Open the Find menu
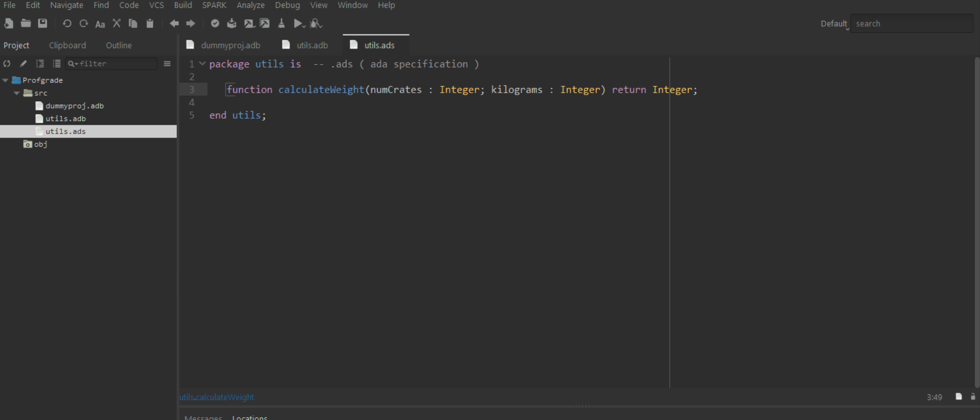The image size is (980, 420). (101, 5)
